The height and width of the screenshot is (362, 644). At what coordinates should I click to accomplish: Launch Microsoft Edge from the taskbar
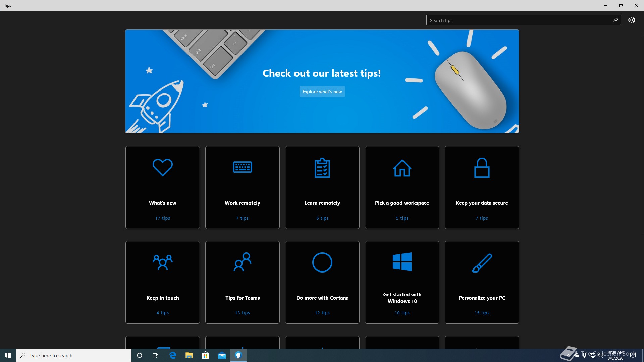tap(173, 355)
